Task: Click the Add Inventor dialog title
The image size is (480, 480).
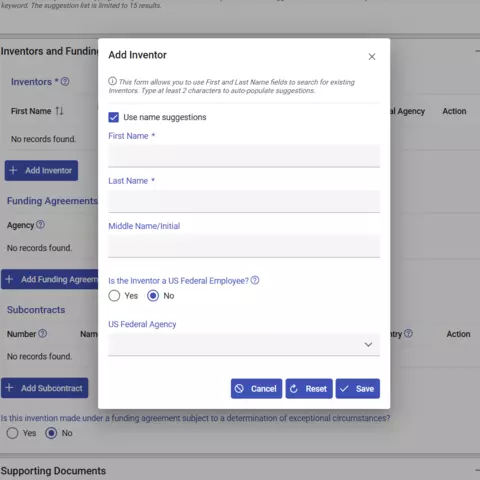Action: [x=137, y=55]
